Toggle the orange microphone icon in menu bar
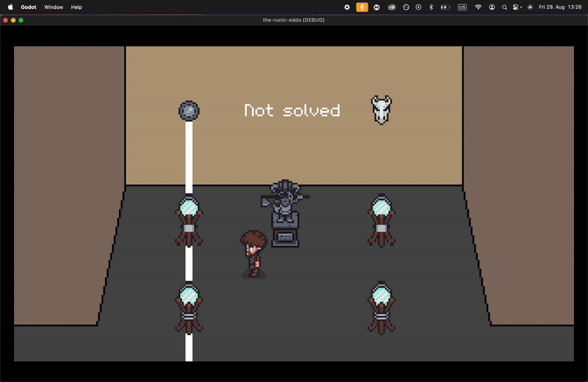Image resolution: width=588 pixels, height=382 pixels. tap(362, 7)
